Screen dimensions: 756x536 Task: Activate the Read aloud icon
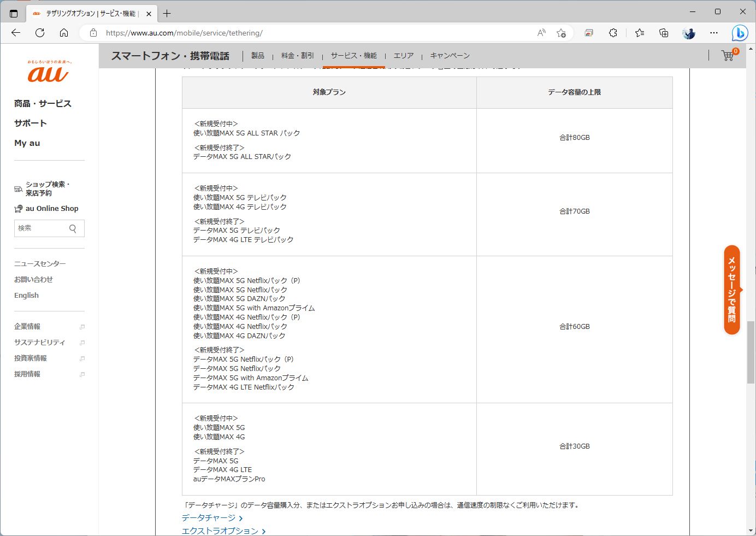(x=541, y=33)
